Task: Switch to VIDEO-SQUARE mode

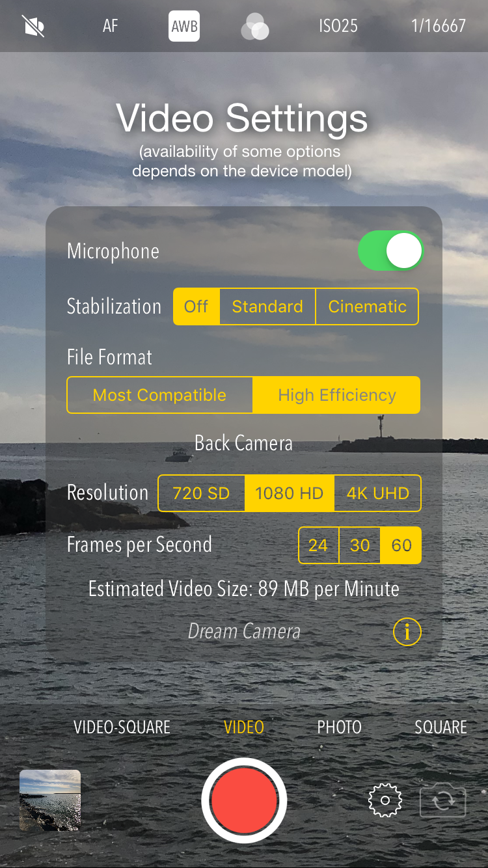Action: coord(122,727)
